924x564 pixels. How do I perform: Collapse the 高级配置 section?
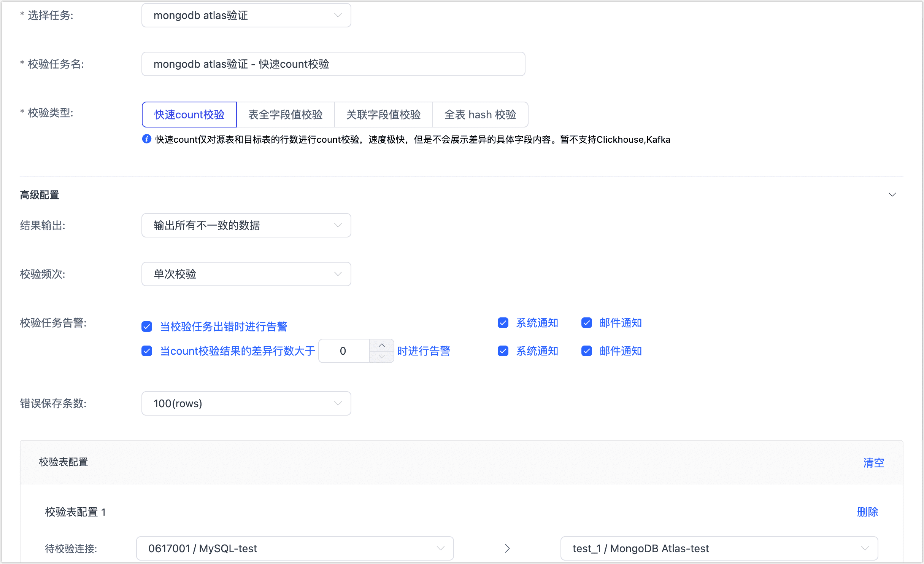tap(893, 194)
